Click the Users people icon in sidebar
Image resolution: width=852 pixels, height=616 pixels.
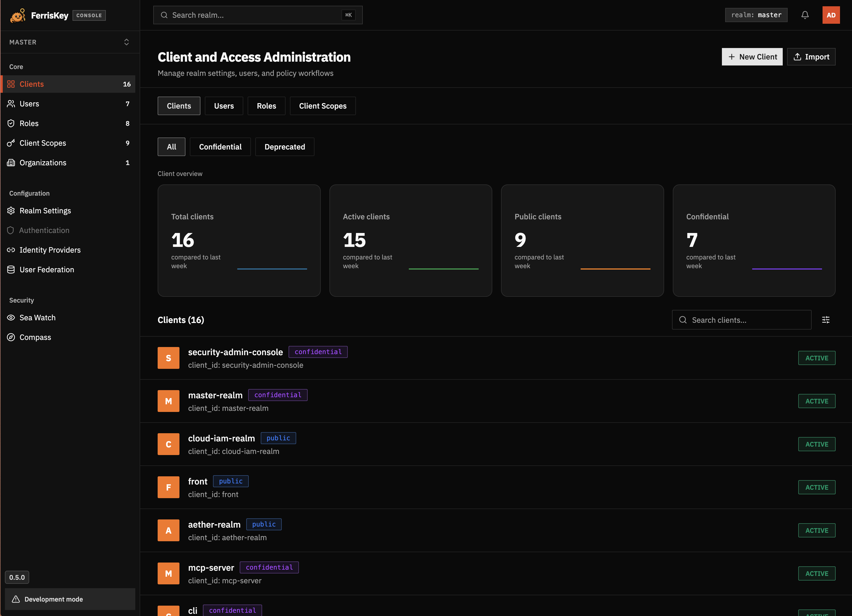pos(11,104)
